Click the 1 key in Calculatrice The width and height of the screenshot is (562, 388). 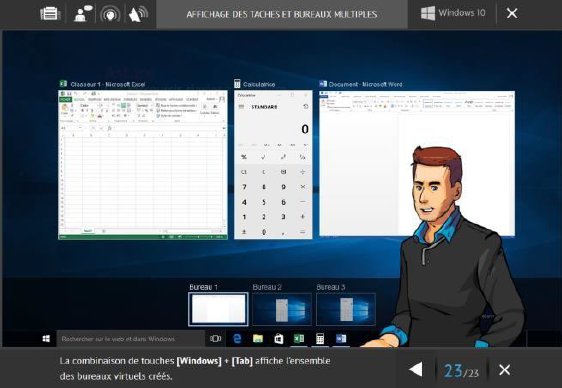(244, 217)
